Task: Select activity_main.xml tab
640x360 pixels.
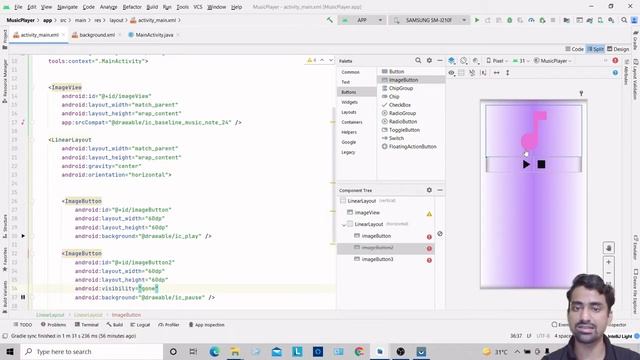Action: click(x=39, y=35)
